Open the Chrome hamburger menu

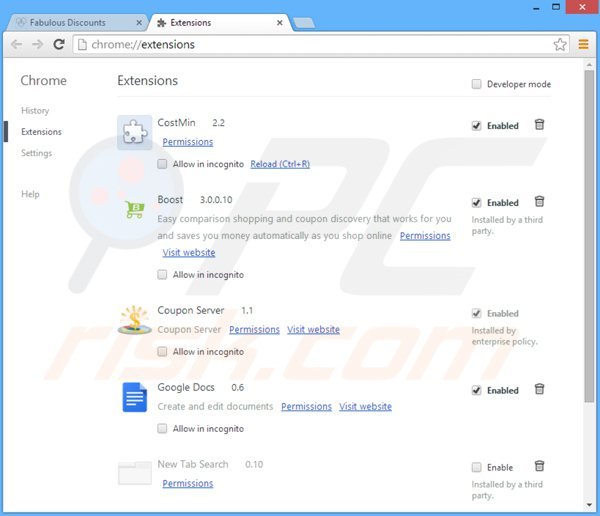click(x=584, y=44)
